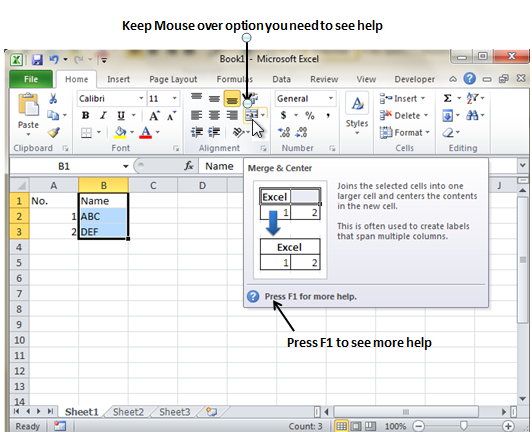
Task: Insert a new worksheet tab
Action: point(211,412)
